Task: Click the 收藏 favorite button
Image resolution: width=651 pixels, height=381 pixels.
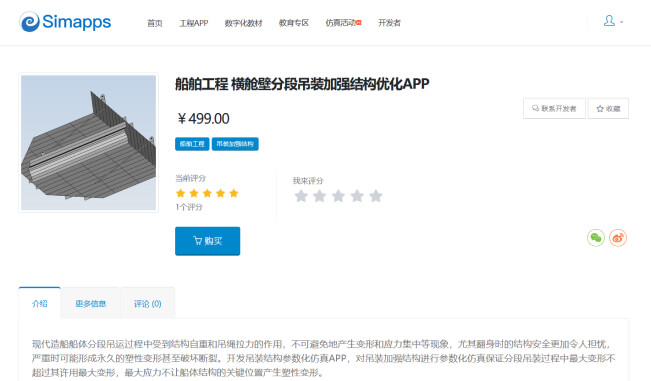Action: click(608, 108)
